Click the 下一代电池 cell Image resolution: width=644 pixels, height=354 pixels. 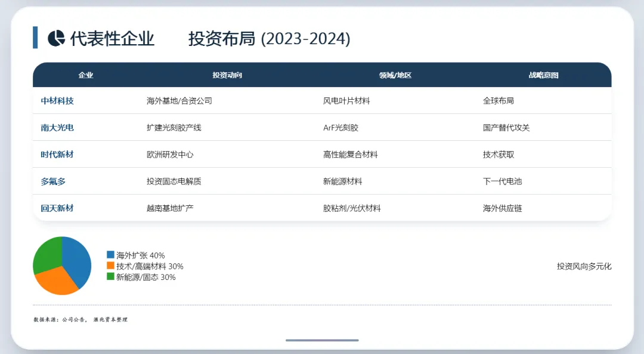coord(502,181)
